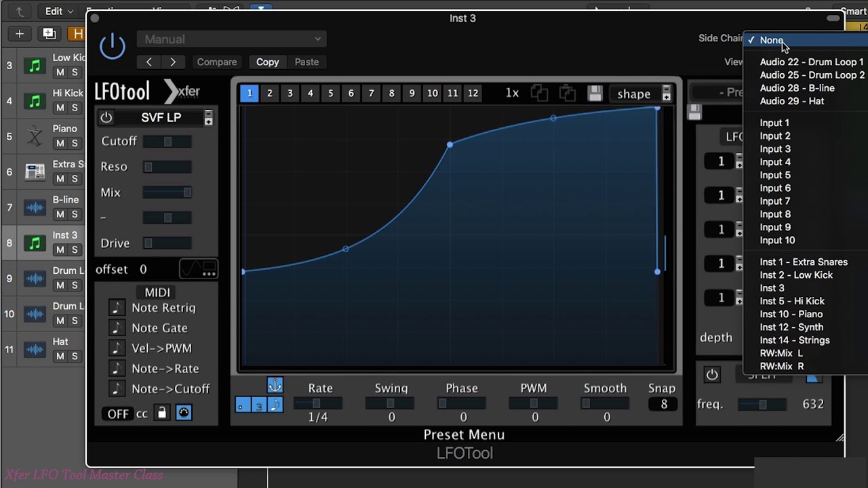The image size is (868, 488).
Task: Click the save shape floppy disk icon
Action: coord(595,94)
